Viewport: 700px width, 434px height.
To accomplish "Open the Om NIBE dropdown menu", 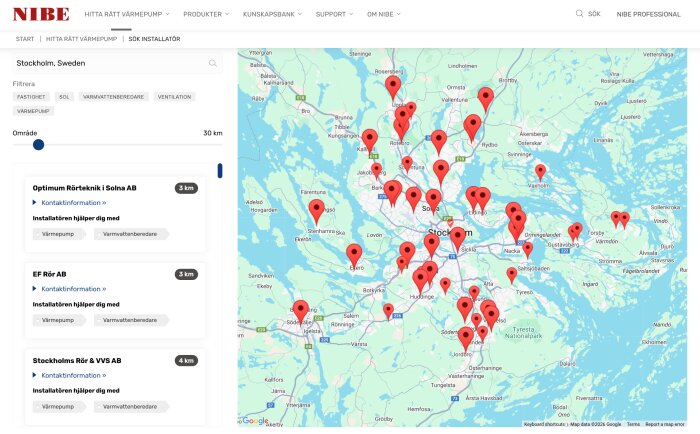I will pos(384,14).
